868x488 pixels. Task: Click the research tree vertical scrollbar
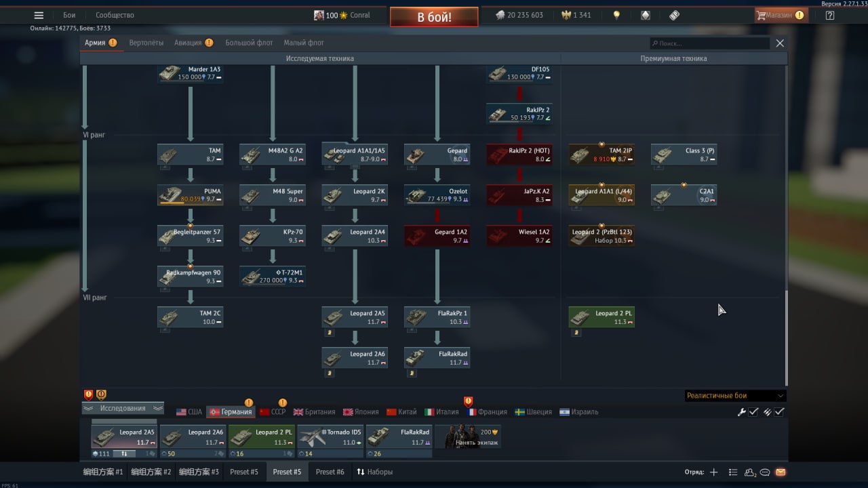pos(786,339)
